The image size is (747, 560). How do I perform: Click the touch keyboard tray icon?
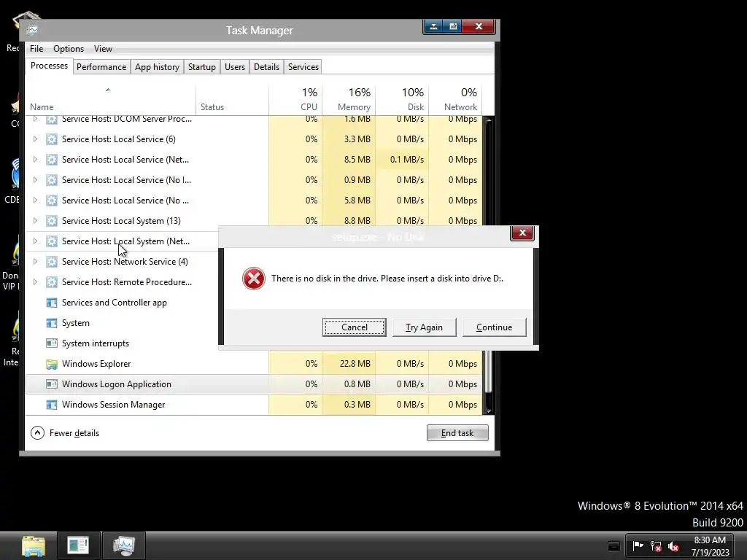pyautogui.click(x=614, y=546)
